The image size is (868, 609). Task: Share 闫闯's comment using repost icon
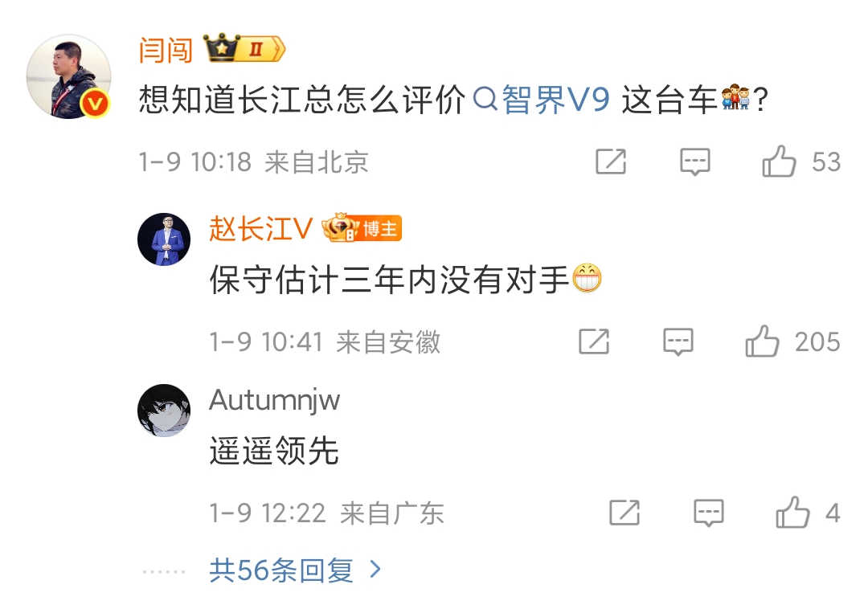(x=611, y=161)
